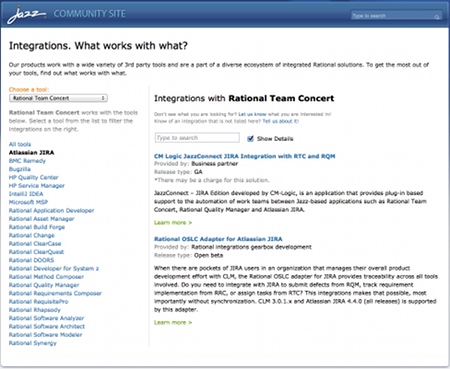This screenshot has height=369, width=450.
Task: Pick Rational ClearQuest from list
Action: (36, 252)
